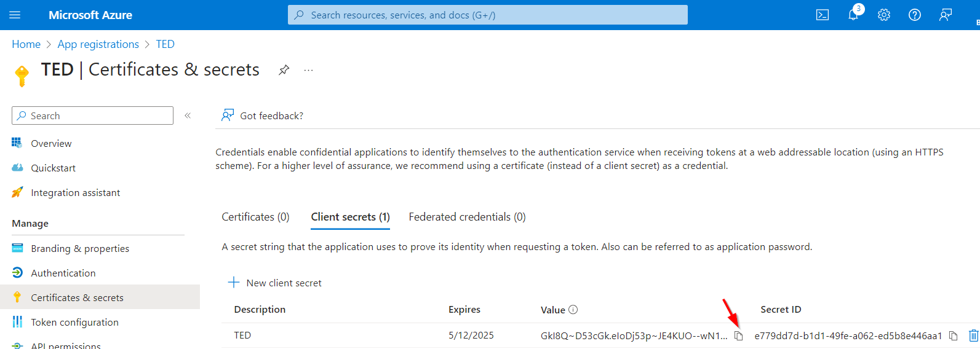Click the Got feedback icon
This screenshot has width=980, height=349.
click(228, 115)
